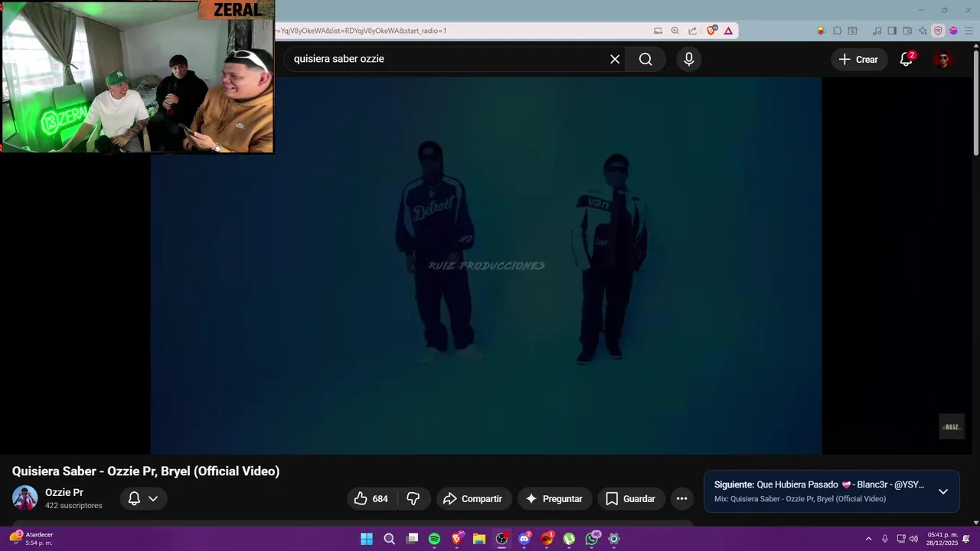980x551 pixels.
Task: Click the 422 suscriptores text
Action: pos(73,506)
